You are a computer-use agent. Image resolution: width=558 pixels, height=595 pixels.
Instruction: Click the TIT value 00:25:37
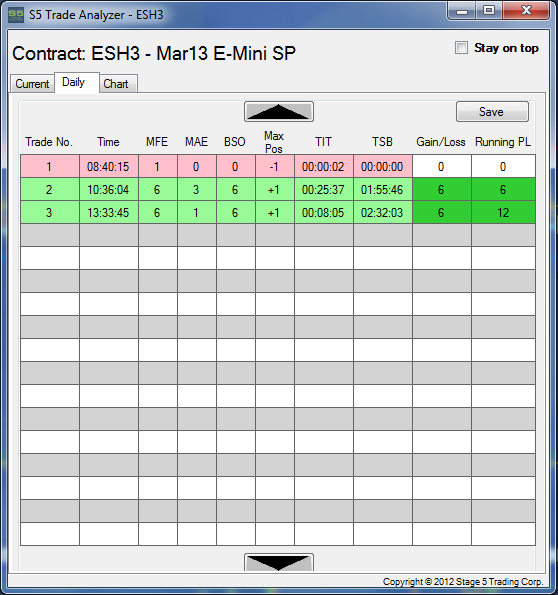pyautogui.click(x=324, y=189)
